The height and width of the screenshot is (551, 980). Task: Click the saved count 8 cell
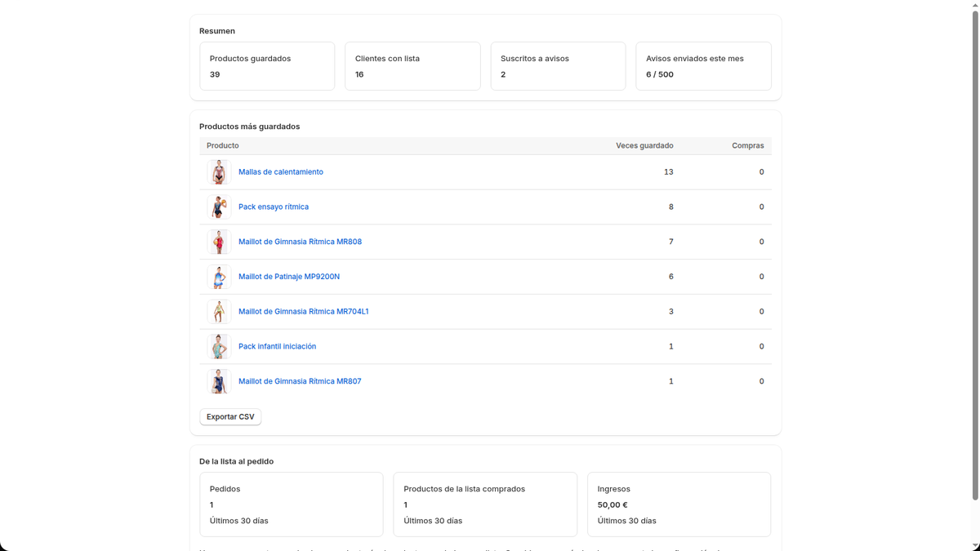click(x=671, y=207)
